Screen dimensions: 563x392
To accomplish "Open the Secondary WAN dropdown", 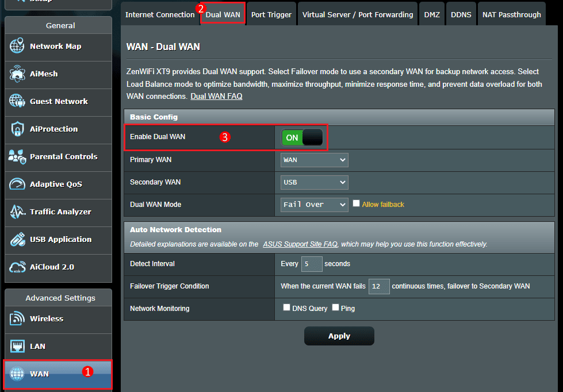I will click(314, 182).
